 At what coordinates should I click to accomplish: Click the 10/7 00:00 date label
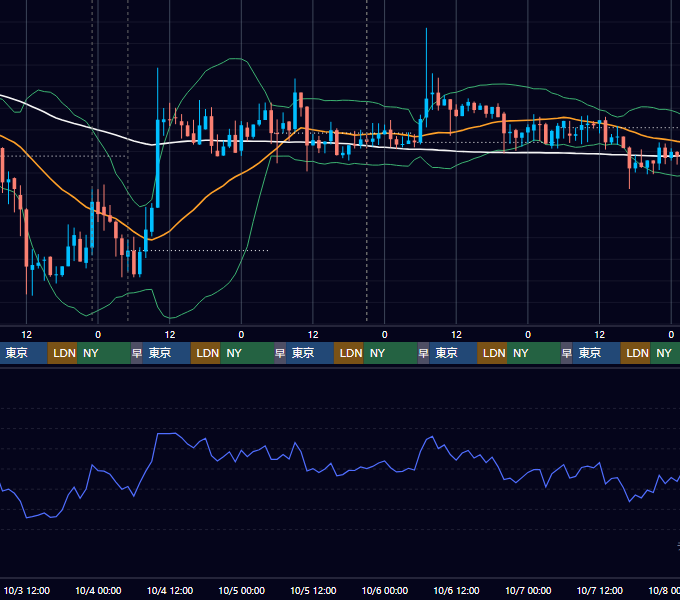[x=528, y=590]
